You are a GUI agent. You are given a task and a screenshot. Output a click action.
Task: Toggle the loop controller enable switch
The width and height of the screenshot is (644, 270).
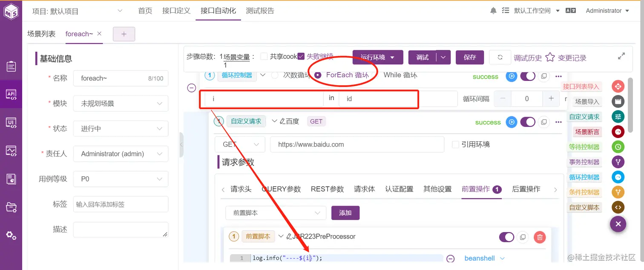(528, 76)
